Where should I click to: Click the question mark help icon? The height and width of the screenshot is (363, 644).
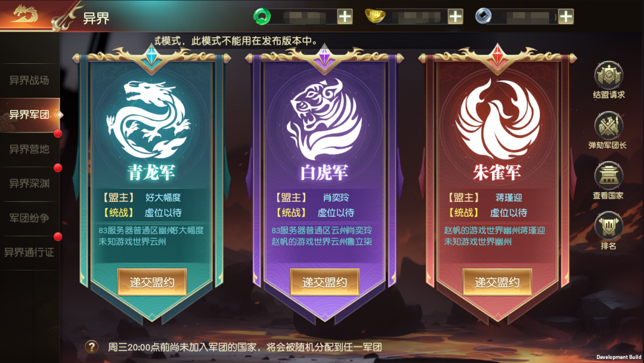point(92,347)
